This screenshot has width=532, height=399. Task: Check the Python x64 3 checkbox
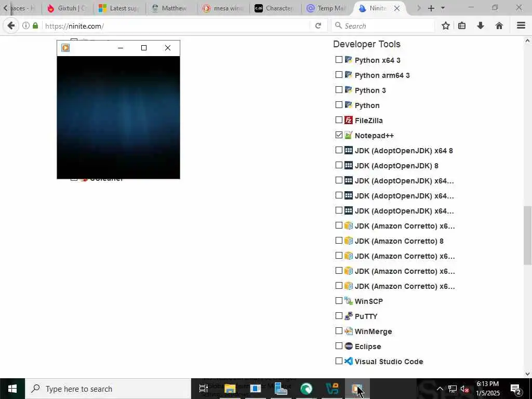pos(339,60)
